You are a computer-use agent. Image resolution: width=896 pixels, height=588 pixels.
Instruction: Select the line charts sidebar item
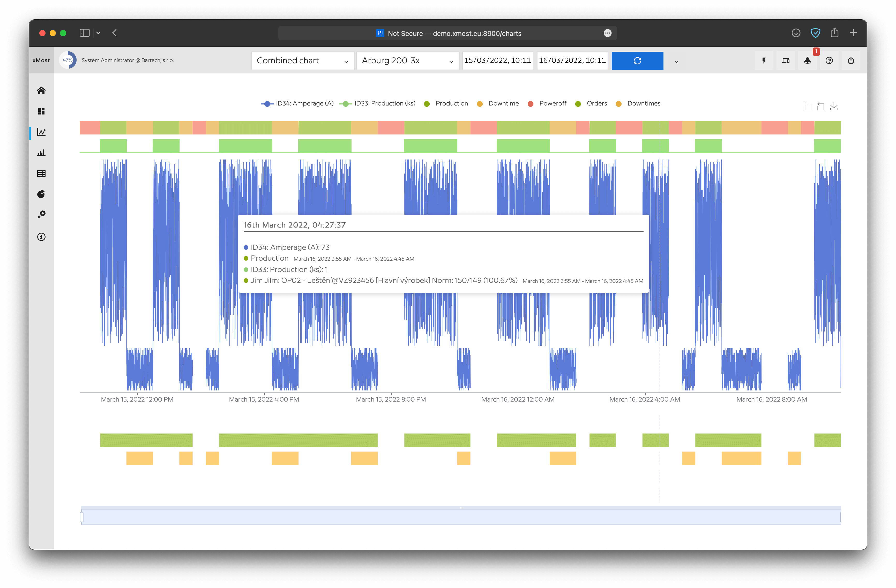click(41, 132)
